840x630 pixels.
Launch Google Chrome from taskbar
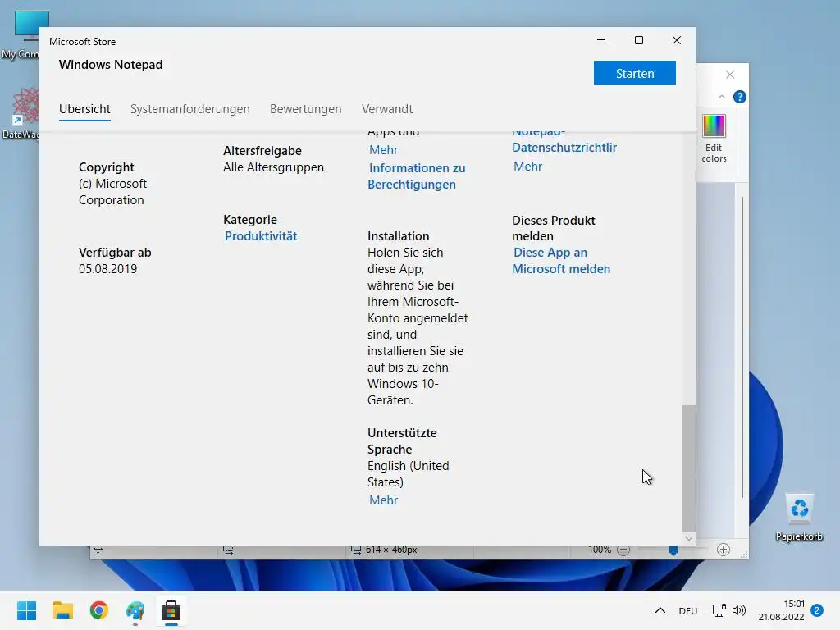[99, 610]
